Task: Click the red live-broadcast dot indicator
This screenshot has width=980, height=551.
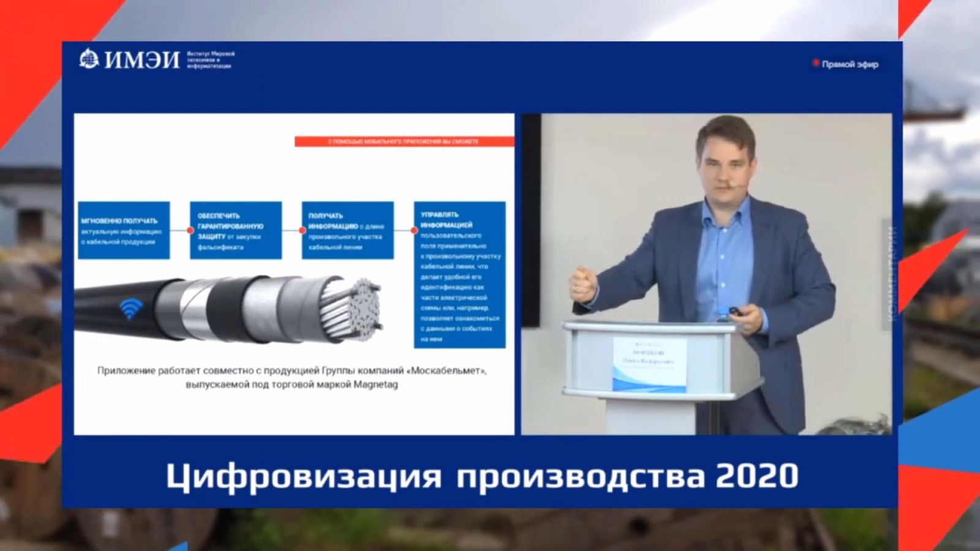Action: [816, 62]
